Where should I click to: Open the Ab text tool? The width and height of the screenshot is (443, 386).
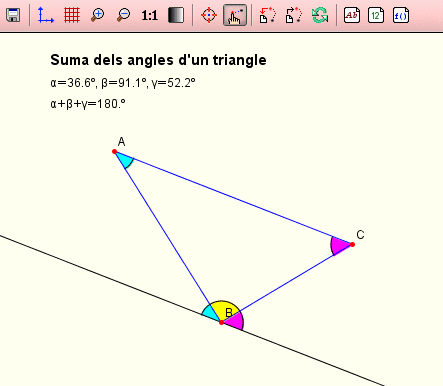pos(352,15)
